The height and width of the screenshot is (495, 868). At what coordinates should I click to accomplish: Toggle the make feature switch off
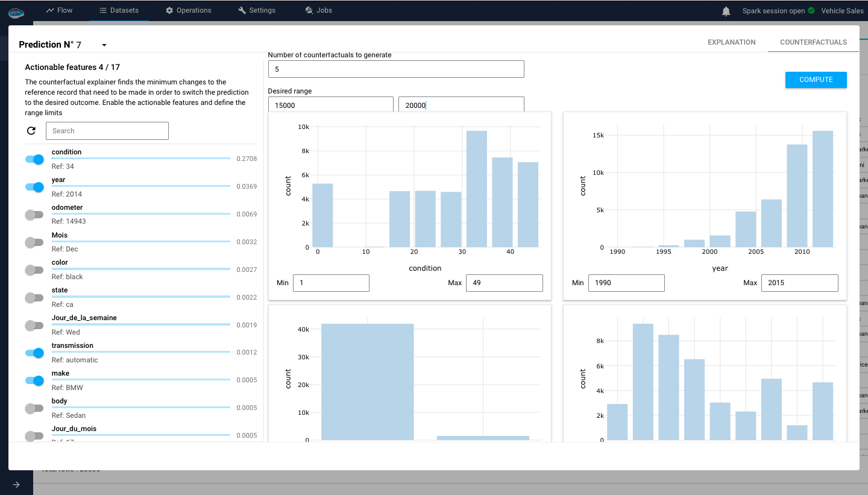34,380
